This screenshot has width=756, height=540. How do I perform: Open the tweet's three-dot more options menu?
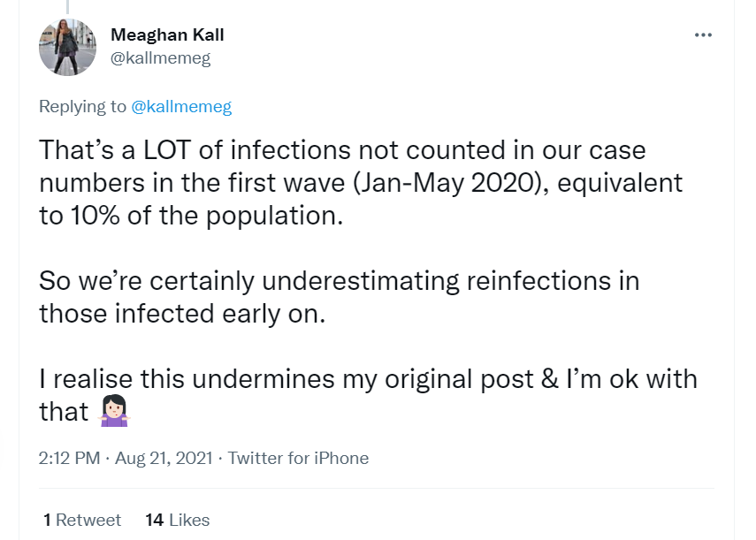(x=703, y=35)
